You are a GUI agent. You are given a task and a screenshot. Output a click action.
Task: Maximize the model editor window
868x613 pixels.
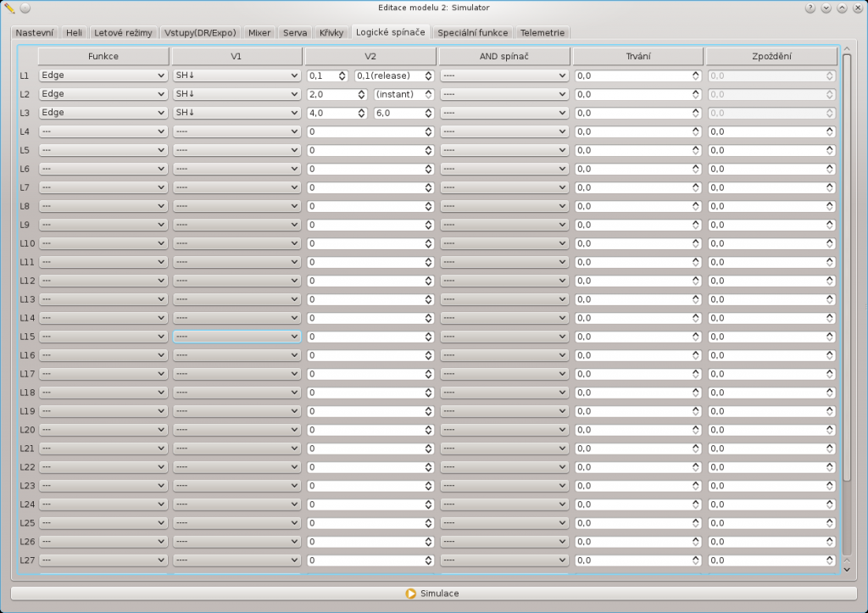(x=842, y=8)
